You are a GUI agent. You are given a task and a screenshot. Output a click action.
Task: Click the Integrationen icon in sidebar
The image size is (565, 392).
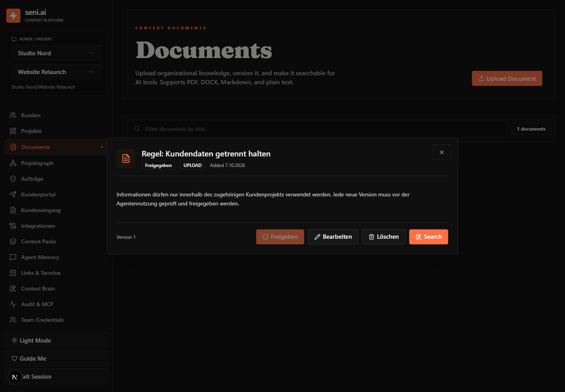coord(13,226)
